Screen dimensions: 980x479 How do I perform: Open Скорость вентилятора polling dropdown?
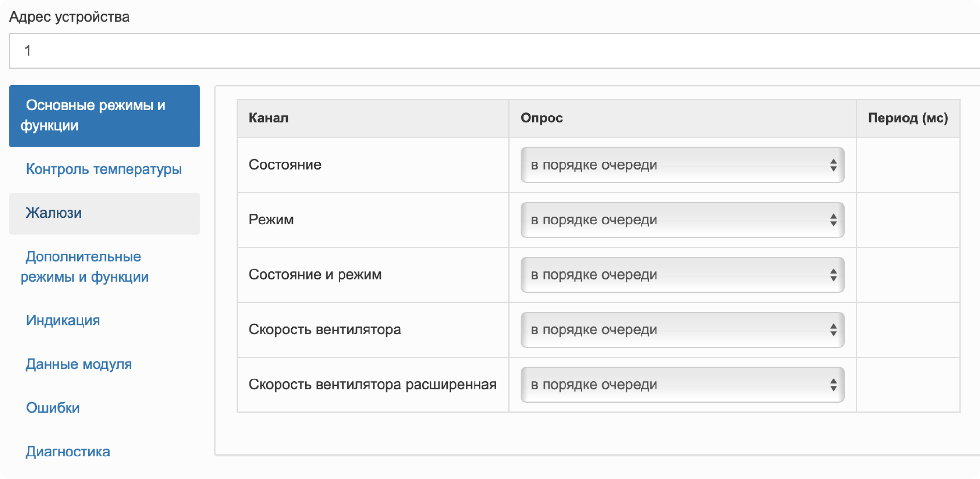point(682,329)
